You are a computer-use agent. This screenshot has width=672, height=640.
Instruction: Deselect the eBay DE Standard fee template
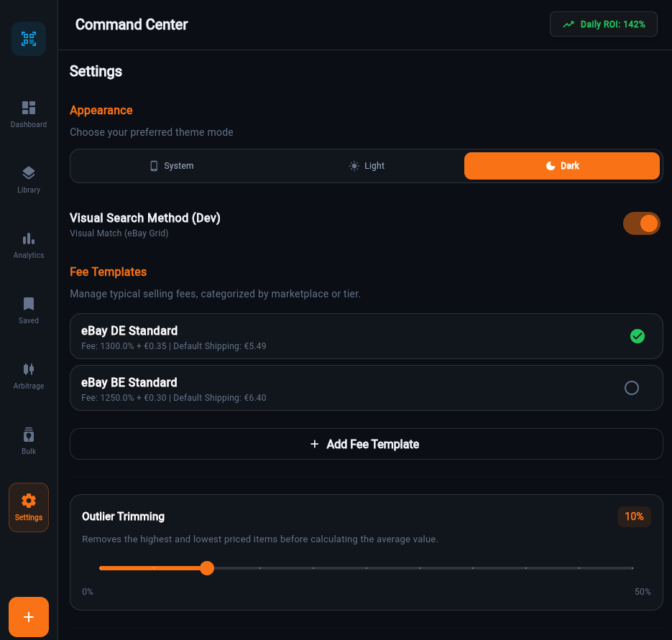click(x=638, y=335)
